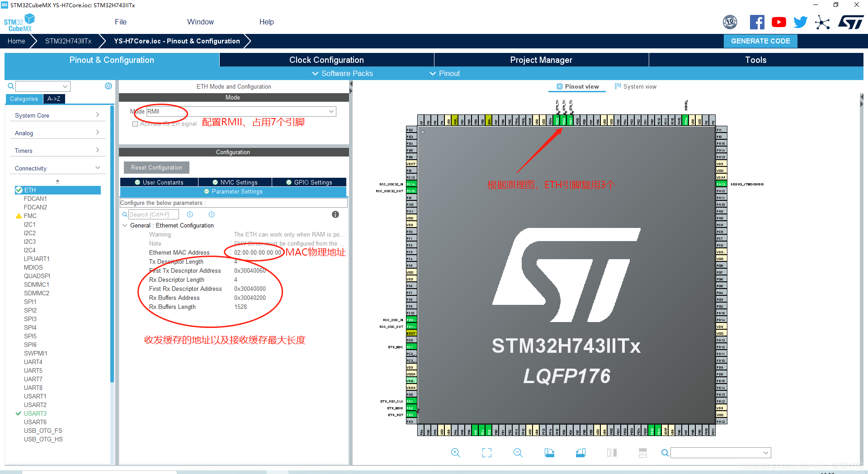Click the GENERATE CODE button
The height and width of the screenshot is (474, 868).
click(760, 41)
